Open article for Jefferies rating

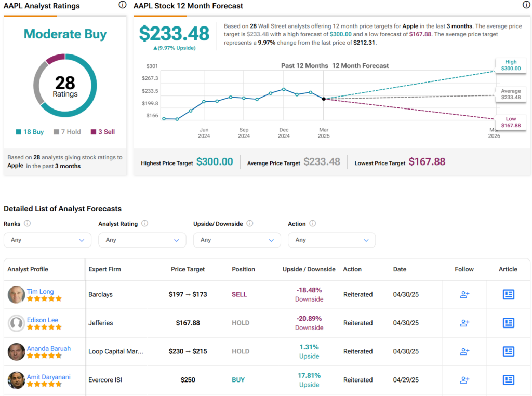pos(508,323)
